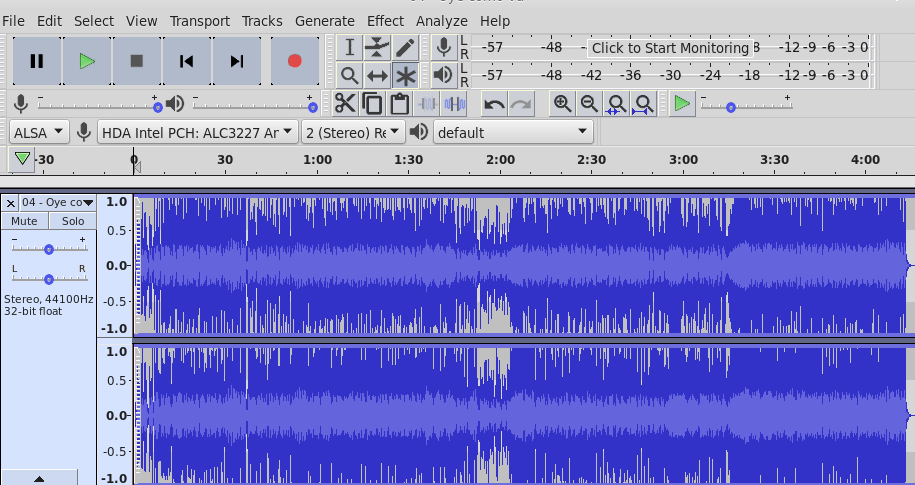Skip to end of the track
The image size is (915, 485).
coord(236,61)
